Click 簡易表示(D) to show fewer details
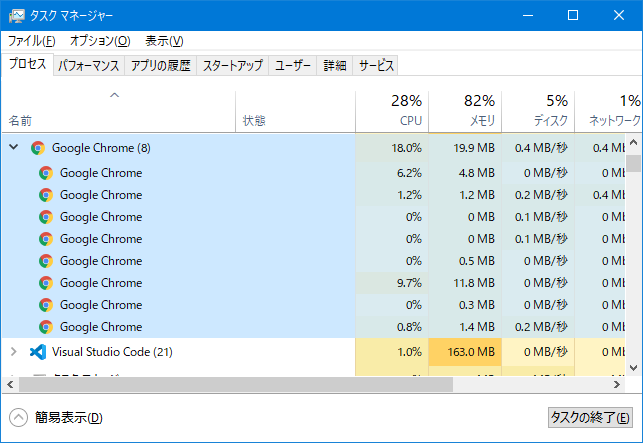Image resolution: width=643 pixels, height=443 pixels. (x=68, y=418)
